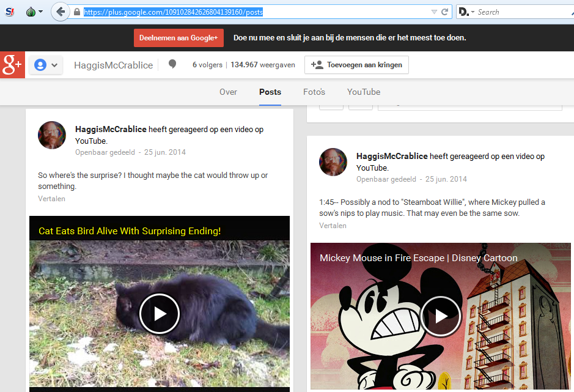Open the account profile avatar dropdown
Screen dimensions: 574x392
pyautogui.click(x=46, y=65)
